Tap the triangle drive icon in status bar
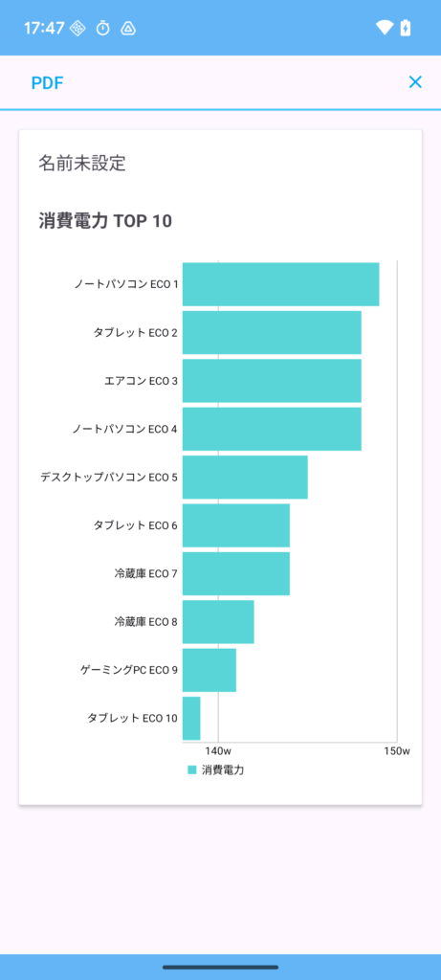This screenshot has width=441, height=980. click(x=128, y=28)
